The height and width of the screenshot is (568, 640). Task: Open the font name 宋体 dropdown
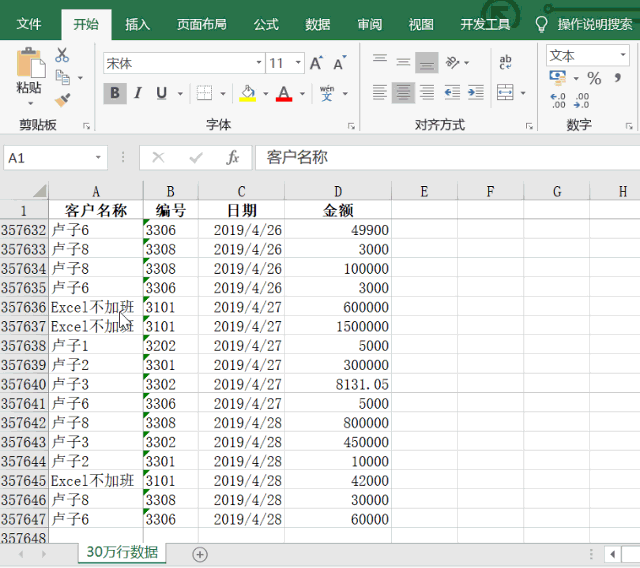point(259,63)
